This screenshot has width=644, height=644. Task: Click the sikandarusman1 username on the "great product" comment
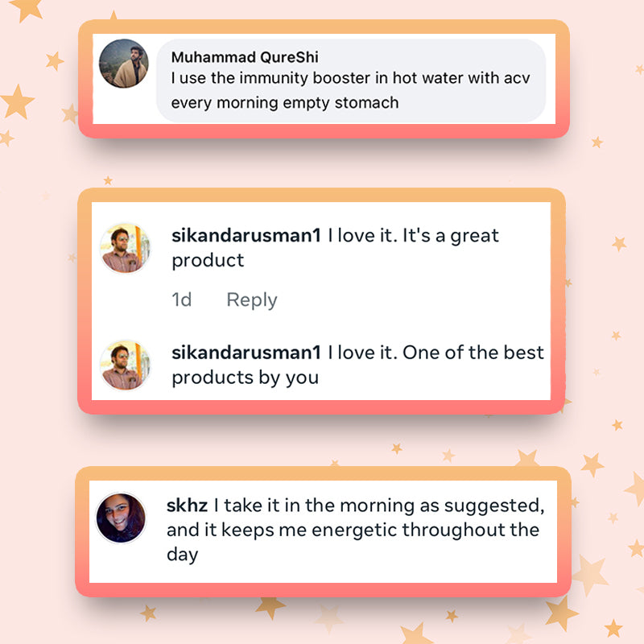[246, 236]
